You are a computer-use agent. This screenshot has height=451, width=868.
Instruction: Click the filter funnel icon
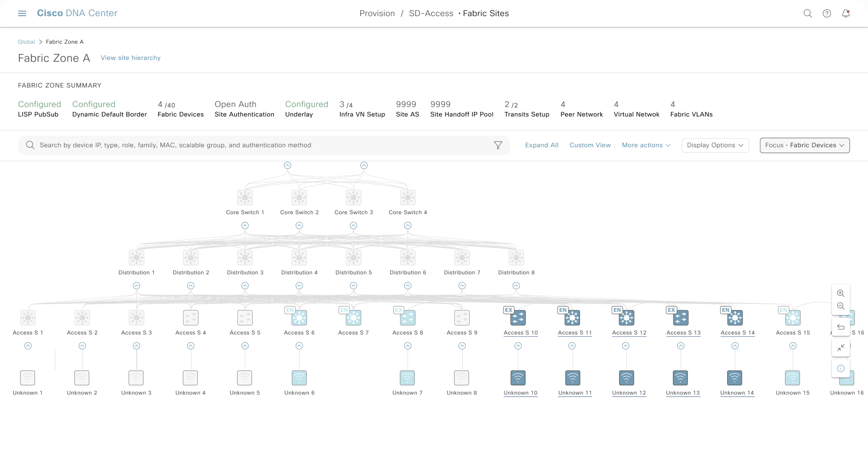498,145
